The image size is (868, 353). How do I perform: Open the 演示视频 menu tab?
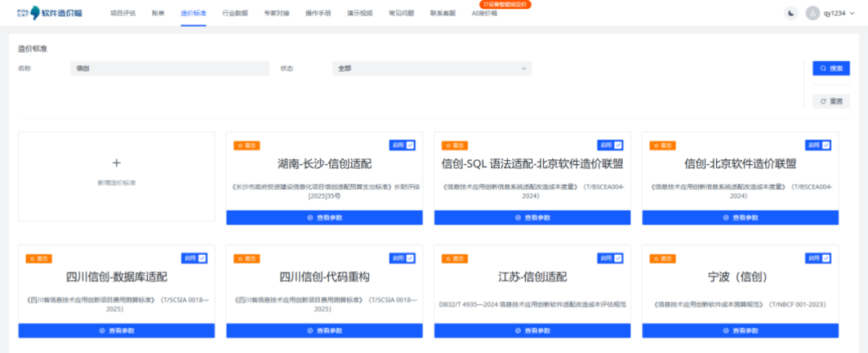pyautogui.click(x=360, y=14)
